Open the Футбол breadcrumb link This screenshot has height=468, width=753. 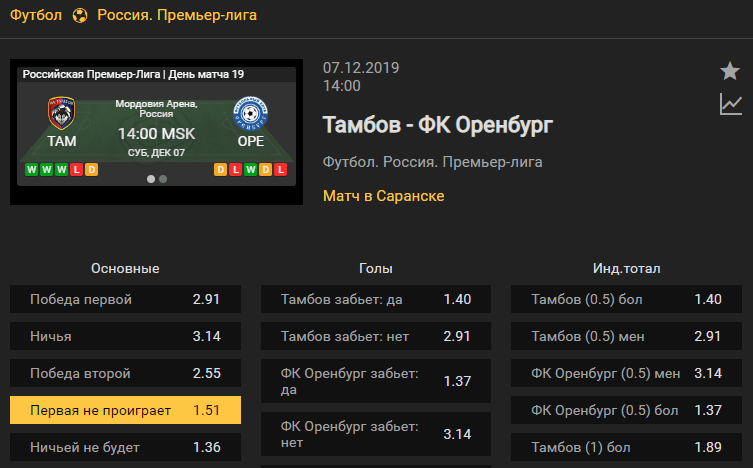pos(36,15)
